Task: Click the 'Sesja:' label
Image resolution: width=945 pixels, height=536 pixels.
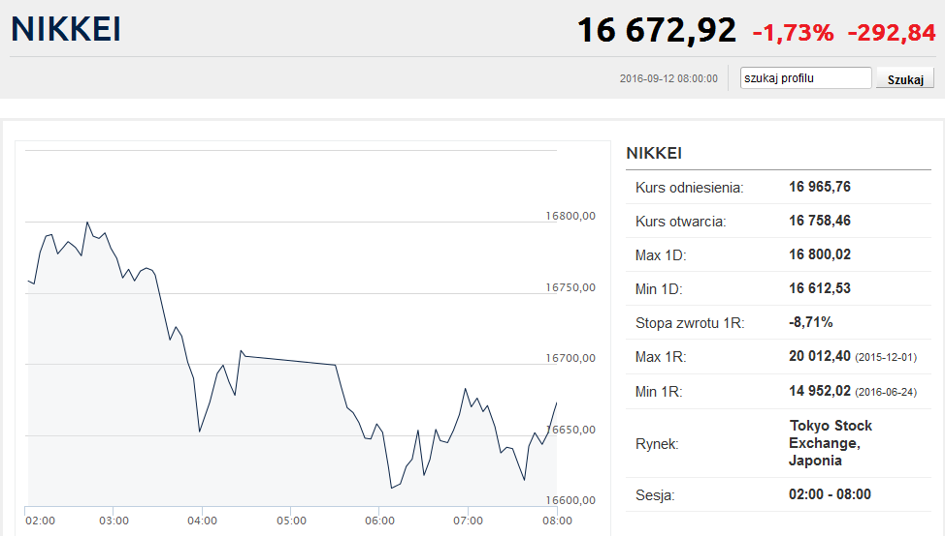Action: [655, 496]
